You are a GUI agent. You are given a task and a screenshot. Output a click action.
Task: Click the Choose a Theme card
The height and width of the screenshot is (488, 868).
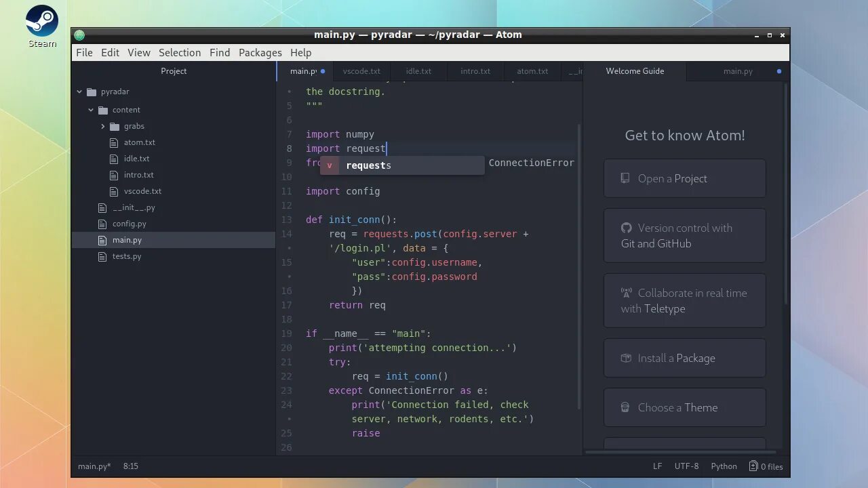point(685,407)
